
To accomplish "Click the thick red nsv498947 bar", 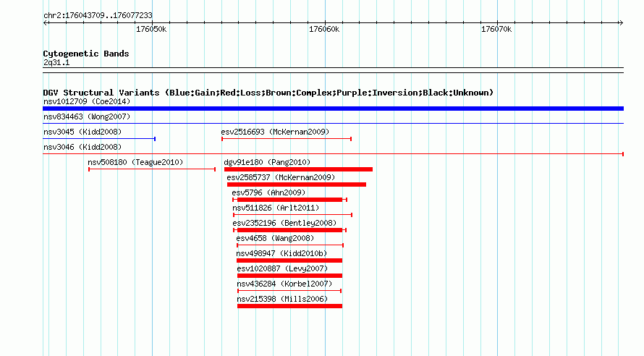I will pyautogui.click(x=289, y=260).
